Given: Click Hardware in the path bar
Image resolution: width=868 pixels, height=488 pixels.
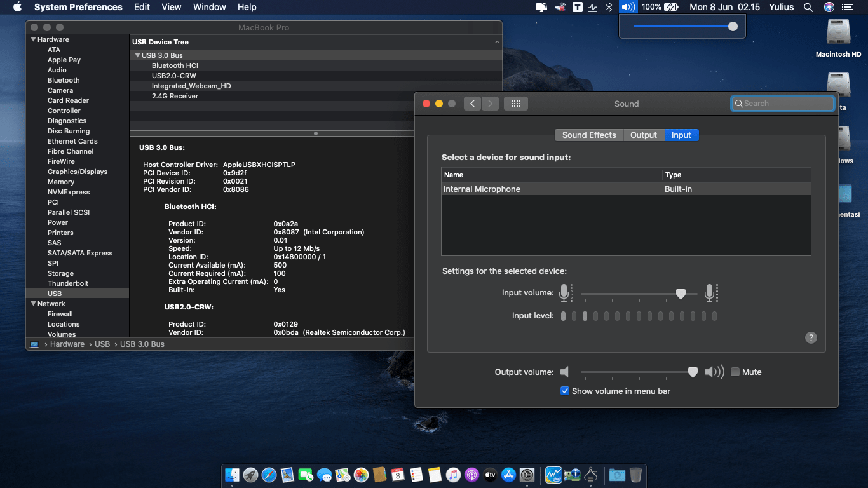Looking at the screenshot, I should coord(67,344).
